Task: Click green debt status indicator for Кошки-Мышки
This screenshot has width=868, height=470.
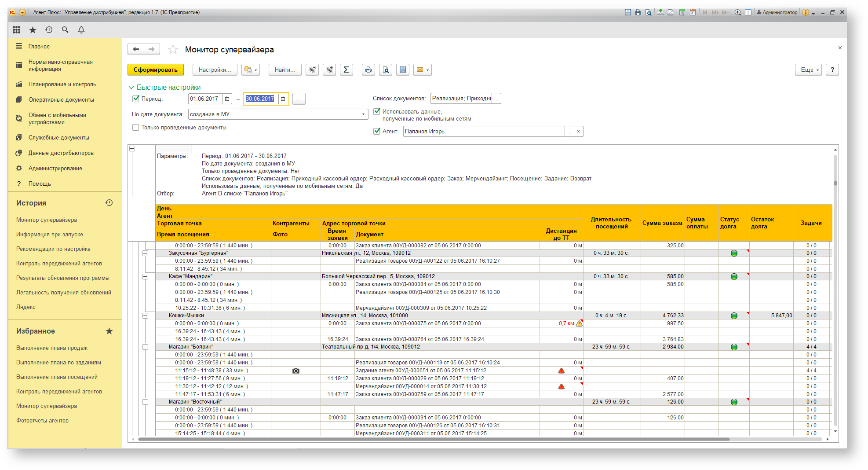Action: [x=734, y=316]
